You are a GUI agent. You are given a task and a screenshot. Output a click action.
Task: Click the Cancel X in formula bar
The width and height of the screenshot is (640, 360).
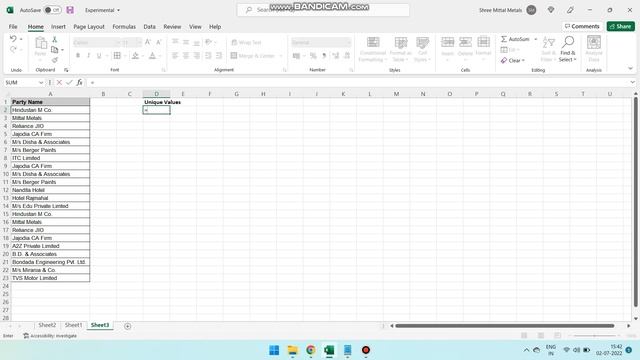[59, 82]
